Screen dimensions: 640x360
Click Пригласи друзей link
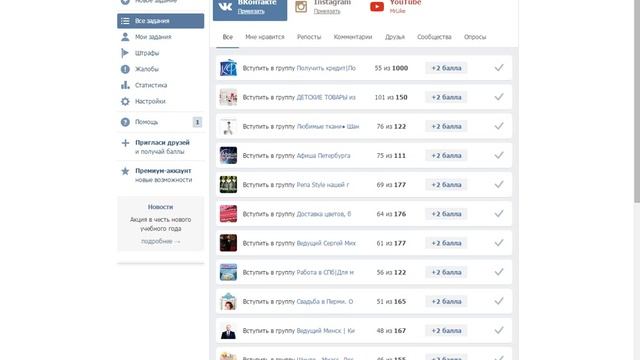point(162,143)
